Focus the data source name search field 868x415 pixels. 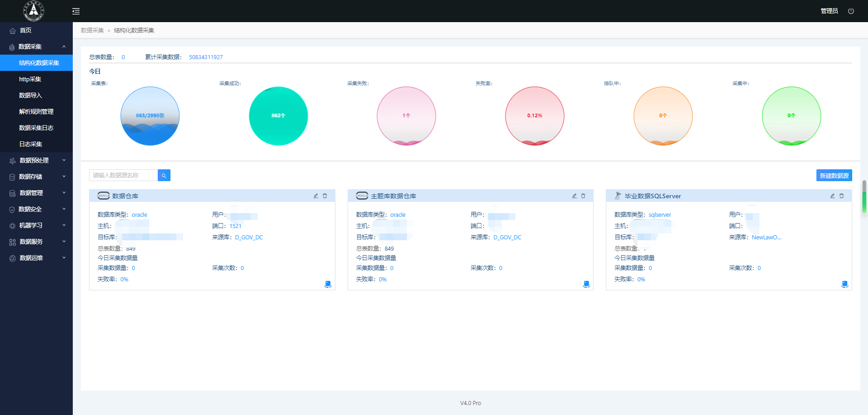(x=123, y=176)
